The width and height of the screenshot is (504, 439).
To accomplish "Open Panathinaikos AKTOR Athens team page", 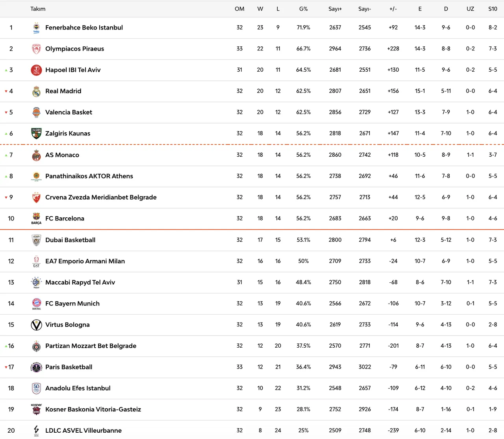I will pyautogui.click(x=89, y=176).
